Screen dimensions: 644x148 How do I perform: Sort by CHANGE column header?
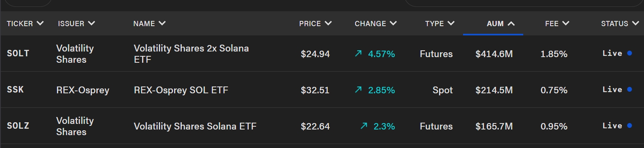pyautogui.click(x=376, y=23)
